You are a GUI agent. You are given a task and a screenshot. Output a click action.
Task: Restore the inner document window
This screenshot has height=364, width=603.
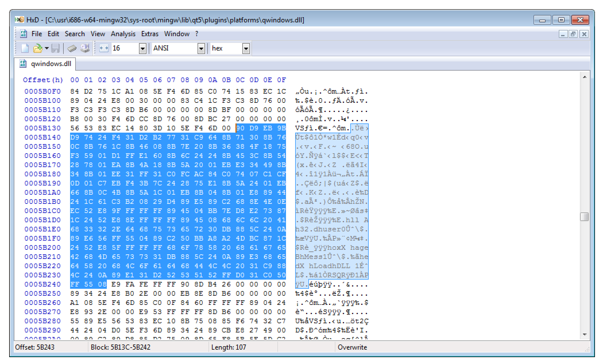coord(573,34)
